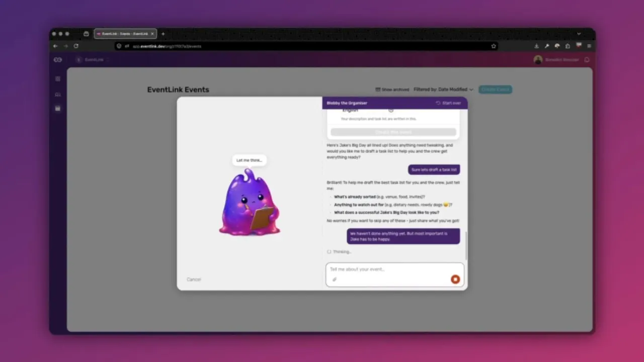Go back in the browser
The height and width of the screenshot is (362, 644).
(x=55, y=46)
